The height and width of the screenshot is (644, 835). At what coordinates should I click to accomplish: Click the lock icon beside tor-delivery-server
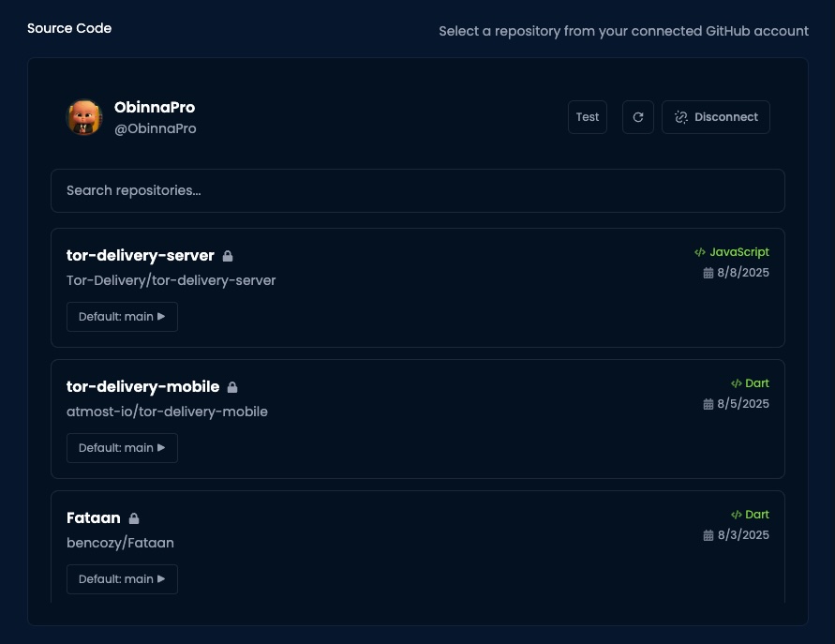pos(228,255)
